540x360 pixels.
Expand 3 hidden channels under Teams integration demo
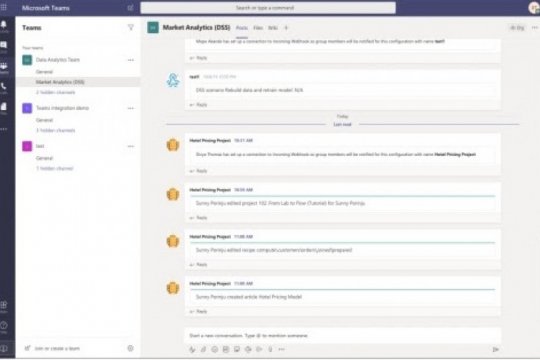(x=55, y=130)
